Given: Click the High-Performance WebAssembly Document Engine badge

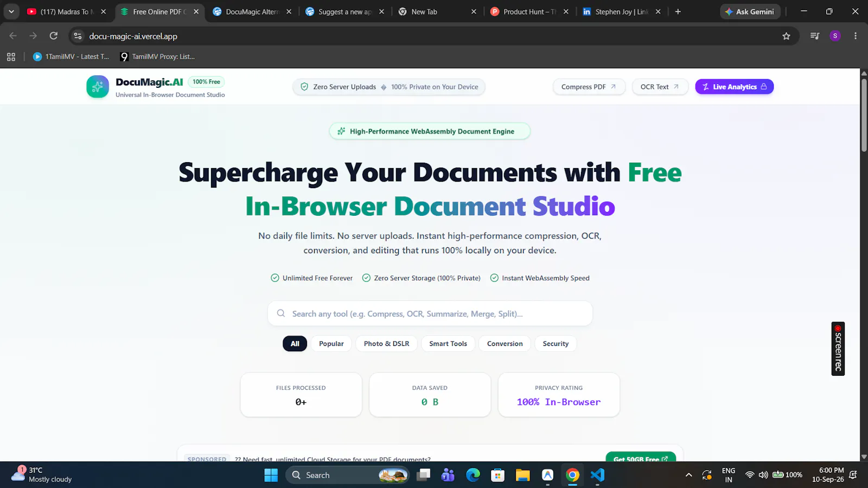Looking at the screenshot, I should point(430,131).
